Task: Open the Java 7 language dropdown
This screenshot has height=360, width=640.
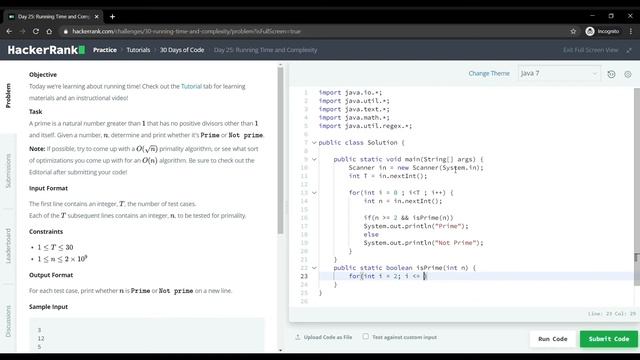Action: pos(559,73)
